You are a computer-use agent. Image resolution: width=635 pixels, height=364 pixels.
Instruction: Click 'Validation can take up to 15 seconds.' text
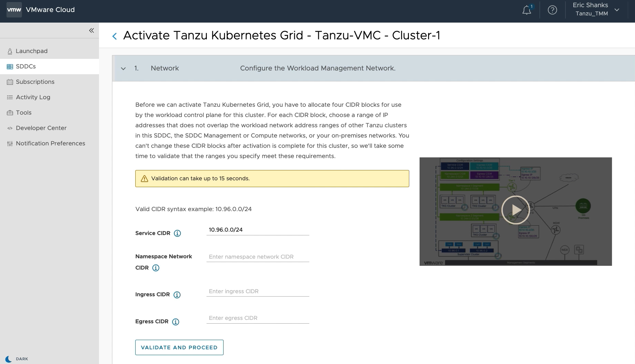click(200, 179)
